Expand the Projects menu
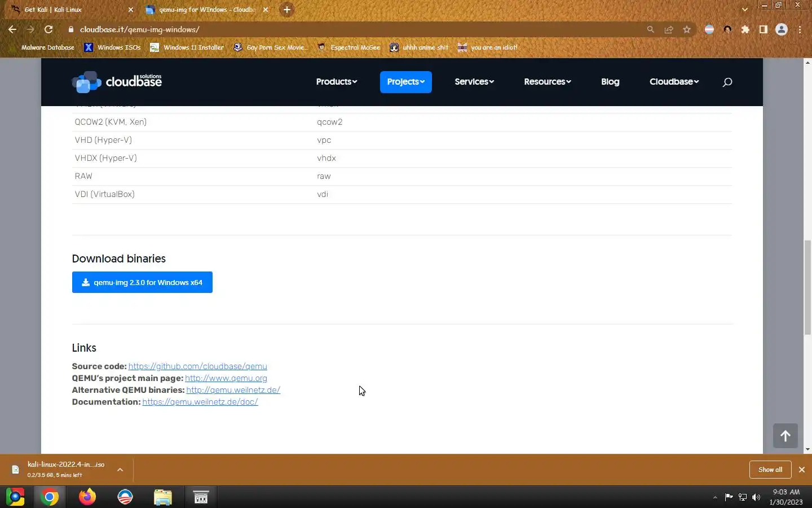The width and height of the screenshot is (812, 508). 406,82
